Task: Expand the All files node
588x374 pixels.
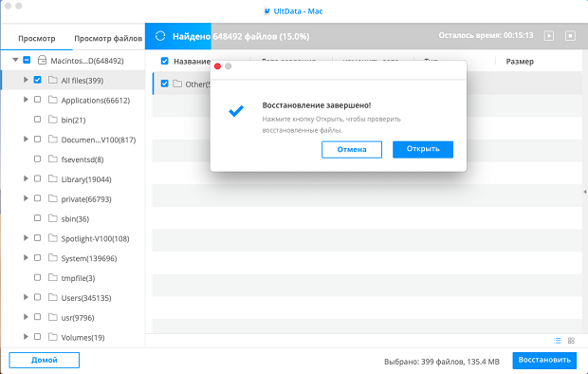Action: [26, 80]
